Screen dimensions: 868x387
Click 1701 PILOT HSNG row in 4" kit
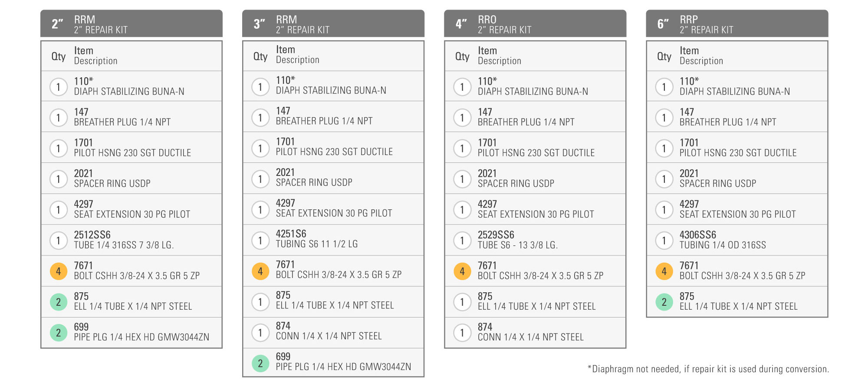(535, 148)
